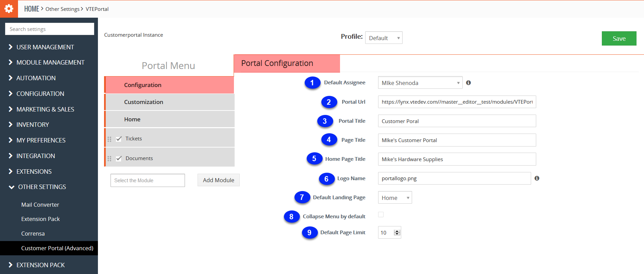Click the Page Title input field
The width and height of the screenshot is (644, 274).
[457, 140]
